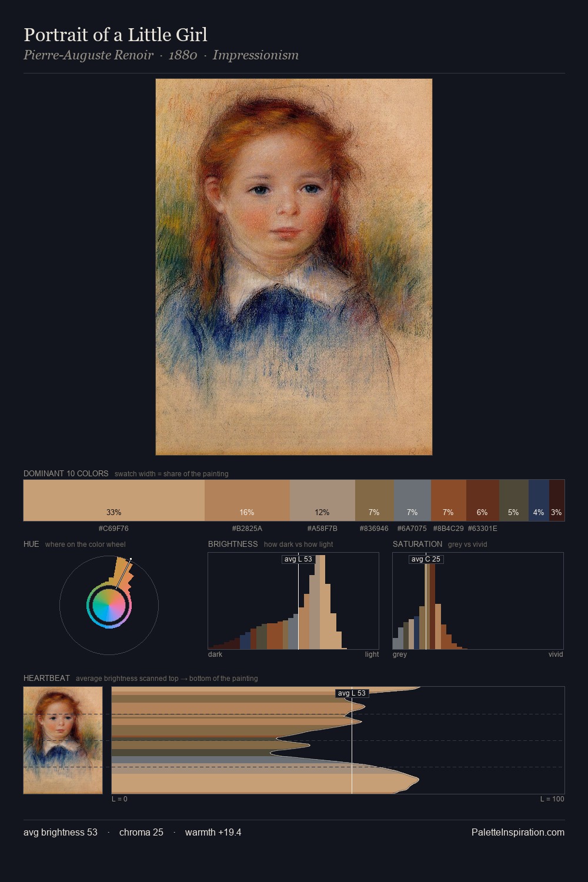Select the 33% tan color swatch
This screenshot has width=588, height=882.
(x=114, y=500)
